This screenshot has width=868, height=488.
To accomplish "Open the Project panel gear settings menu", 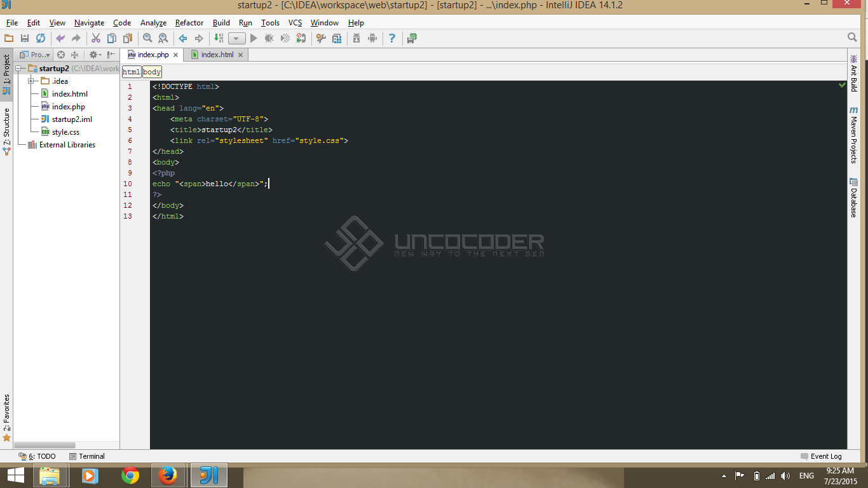I will (94, 55).
